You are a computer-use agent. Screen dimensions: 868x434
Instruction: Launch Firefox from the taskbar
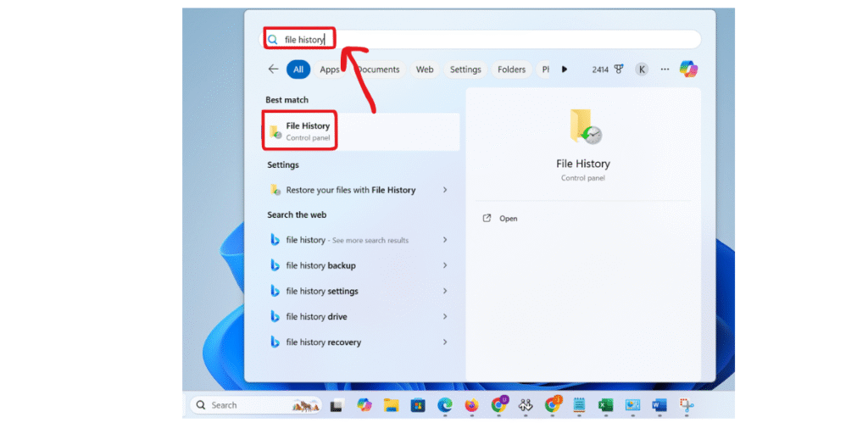[471, 406]
